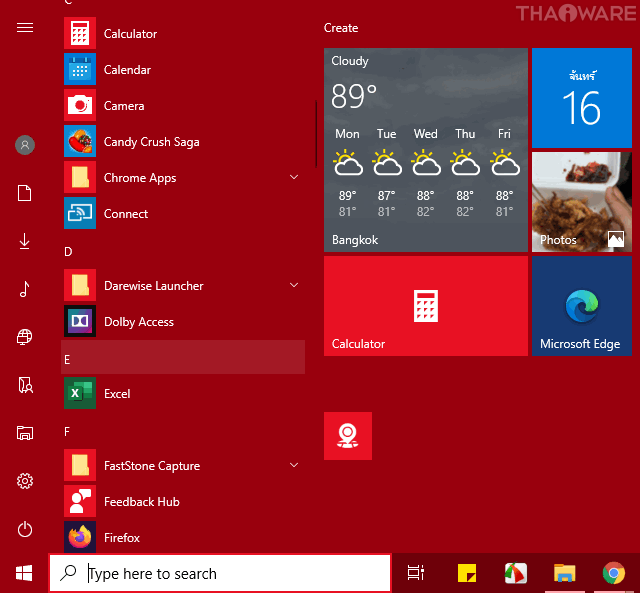This screenshot has height=593, width=640.
Task: Expand the Darewise Launcher folder chevron
Action: pyautogui.click(x=294, y=285)
